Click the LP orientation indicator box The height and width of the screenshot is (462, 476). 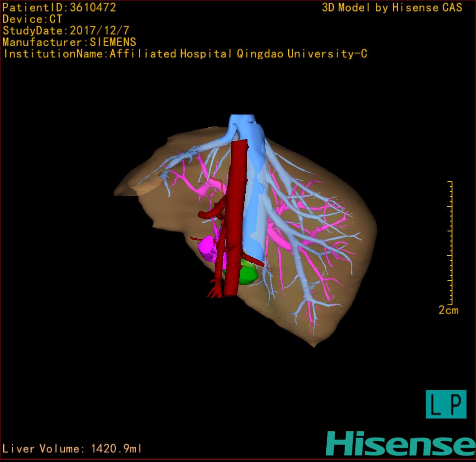446,404
